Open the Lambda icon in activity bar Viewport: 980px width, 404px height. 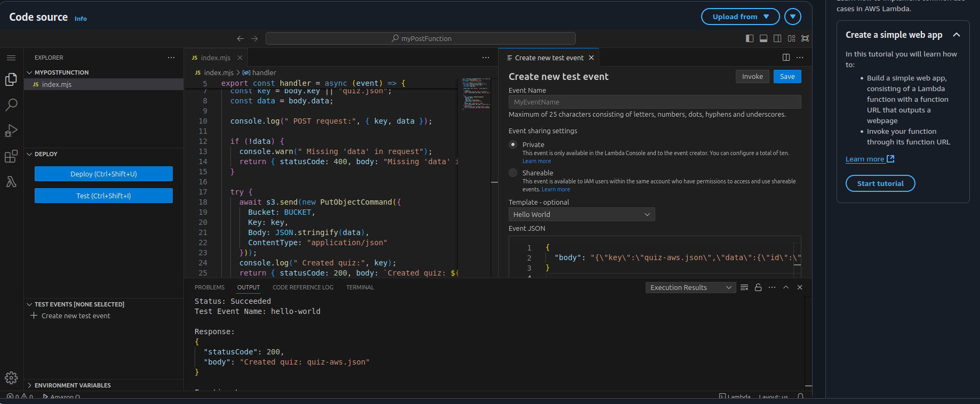pos(11,182)
